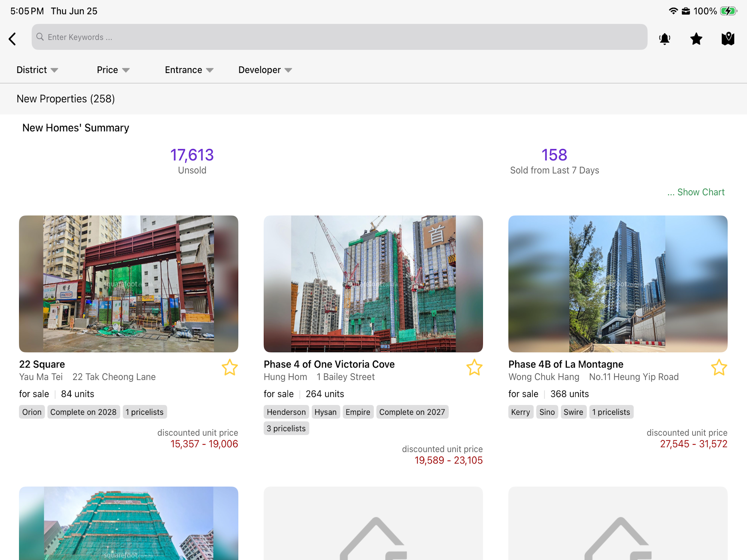Click address No.11 Heung Yip Road
The image size is (747, 560).
coord(634,377)
